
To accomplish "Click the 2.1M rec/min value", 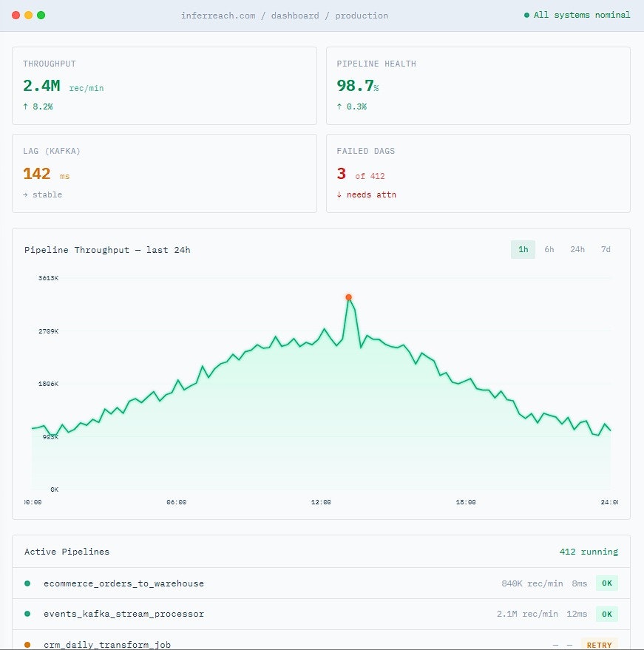I will 527,614.
